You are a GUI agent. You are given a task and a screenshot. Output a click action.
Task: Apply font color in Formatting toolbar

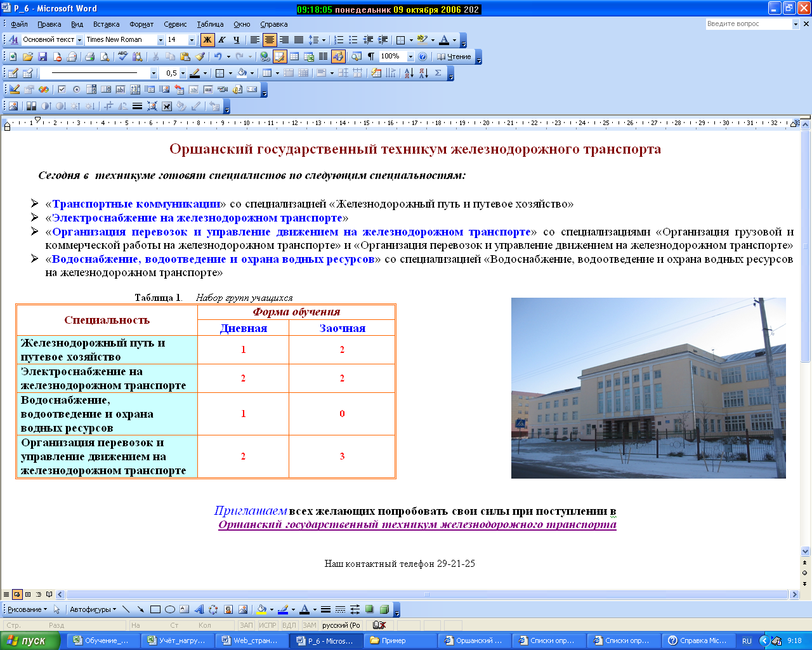[x=444, y=39]
